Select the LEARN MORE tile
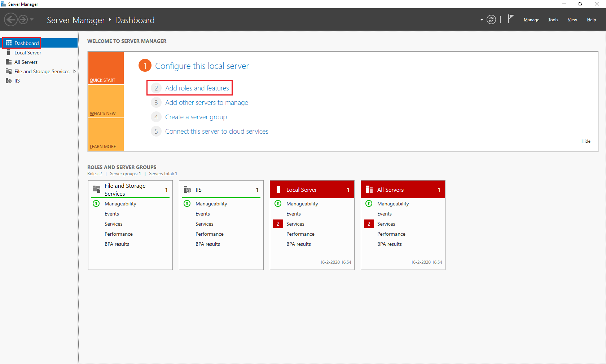 pyautogui.click(x=106, y=134)
